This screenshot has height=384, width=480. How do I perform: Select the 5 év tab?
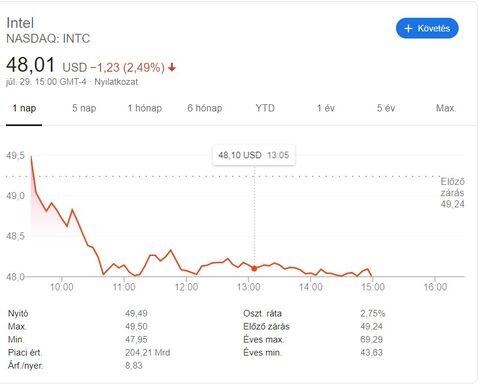coord(386,108)
